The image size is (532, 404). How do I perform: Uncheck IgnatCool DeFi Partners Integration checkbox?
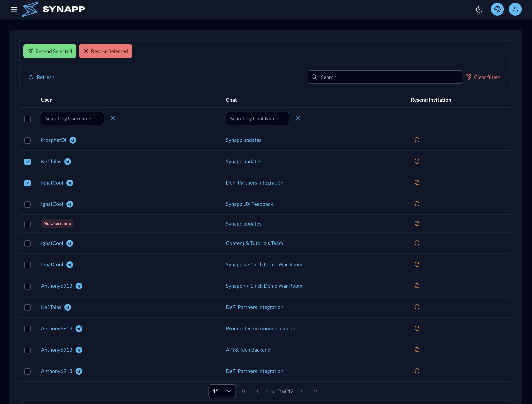(27, 183)
